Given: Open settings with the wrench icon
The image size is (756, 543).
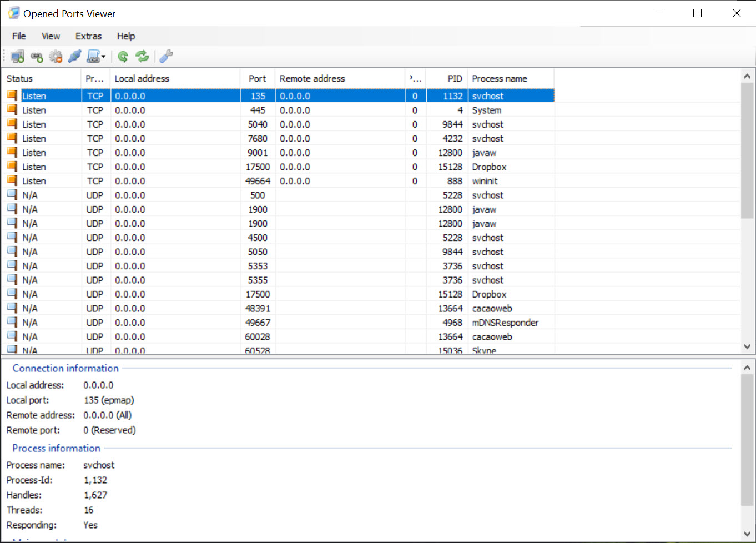Looking at the screenshot, I should [x=166, y=56].
